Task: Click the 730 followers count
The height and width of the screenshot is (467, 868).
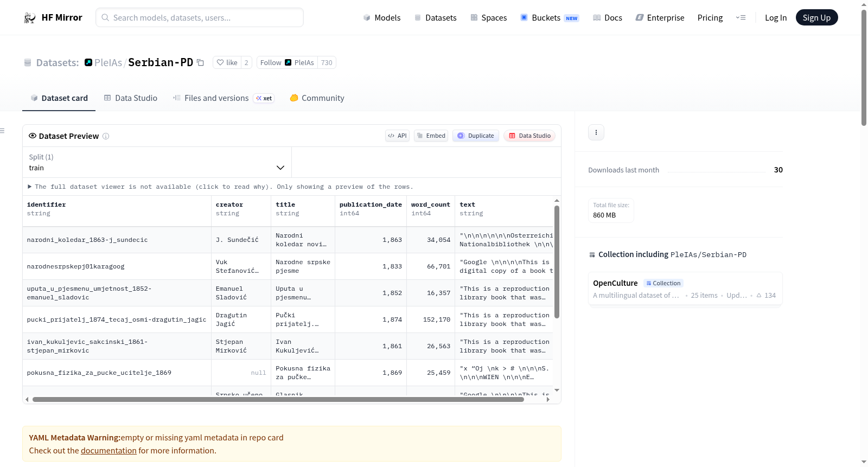Action: tap(327, 62)
